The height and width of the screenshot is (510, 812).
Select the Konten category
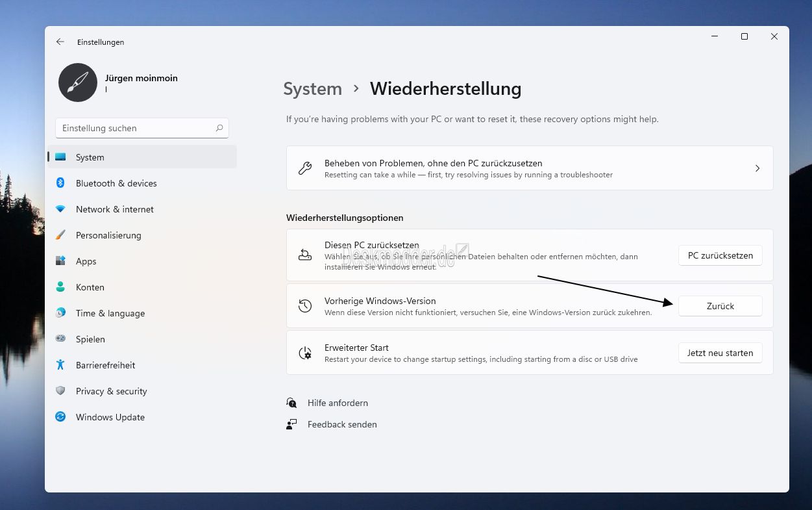click(142, 287)
